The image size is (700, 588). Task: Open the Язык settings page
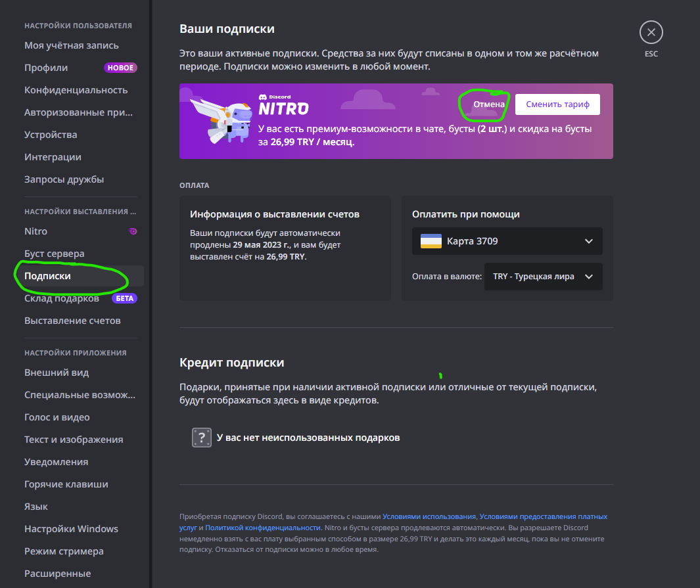click(x=35, y=507)
